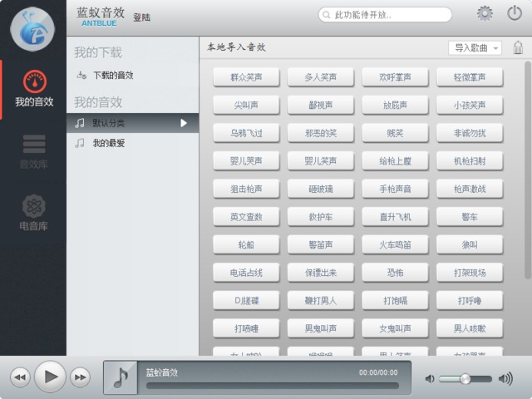Switch to the 音效库 tab

click(x=33, y=151)
